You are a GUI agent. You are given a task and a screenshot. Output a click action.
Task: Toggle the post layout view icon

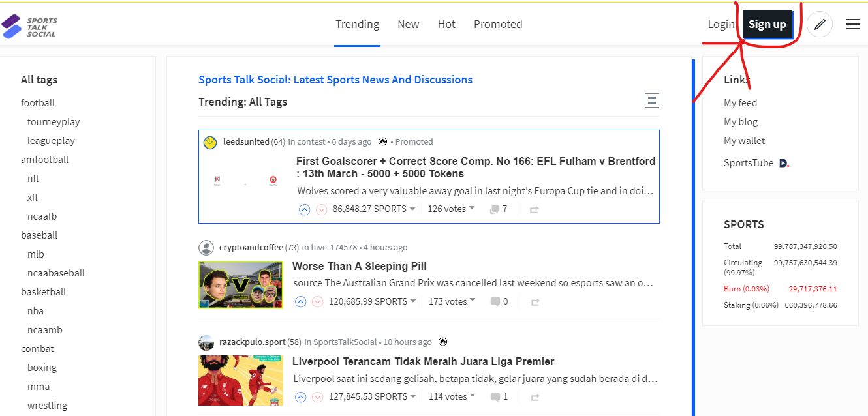651,100
